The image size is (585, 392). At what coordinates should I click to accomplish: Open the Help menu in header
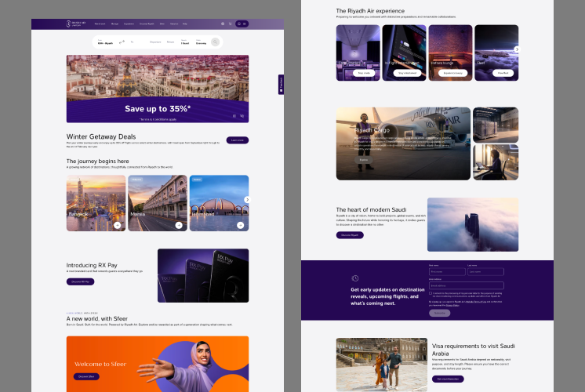185,24
